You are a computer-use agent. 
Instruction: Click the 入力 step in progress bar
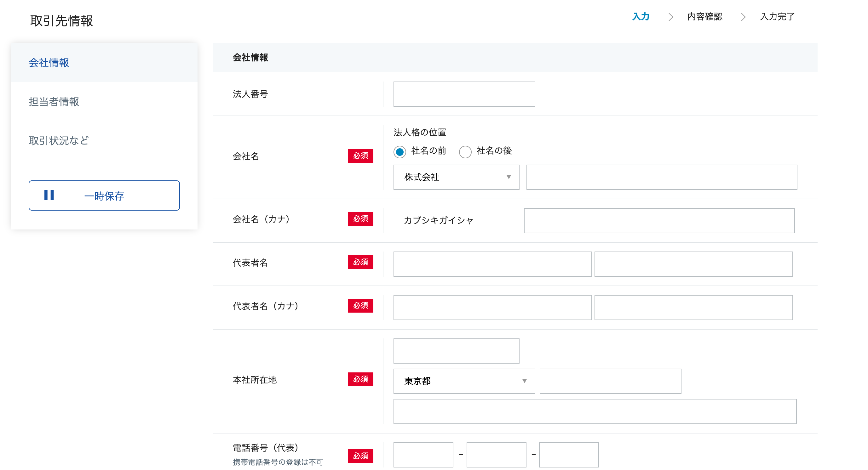pos(641,16)
